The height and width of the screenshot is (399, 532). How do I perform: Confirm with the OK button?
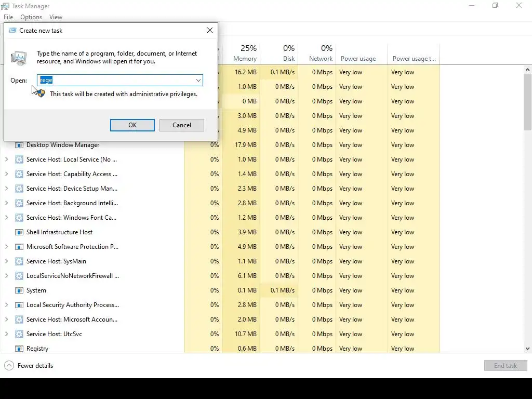click(132, 125)
